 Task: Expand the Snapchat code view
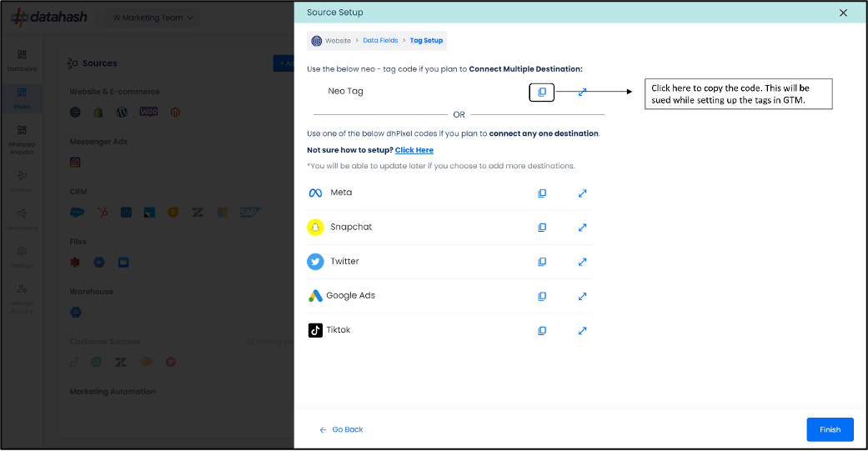tap(582, 228)
